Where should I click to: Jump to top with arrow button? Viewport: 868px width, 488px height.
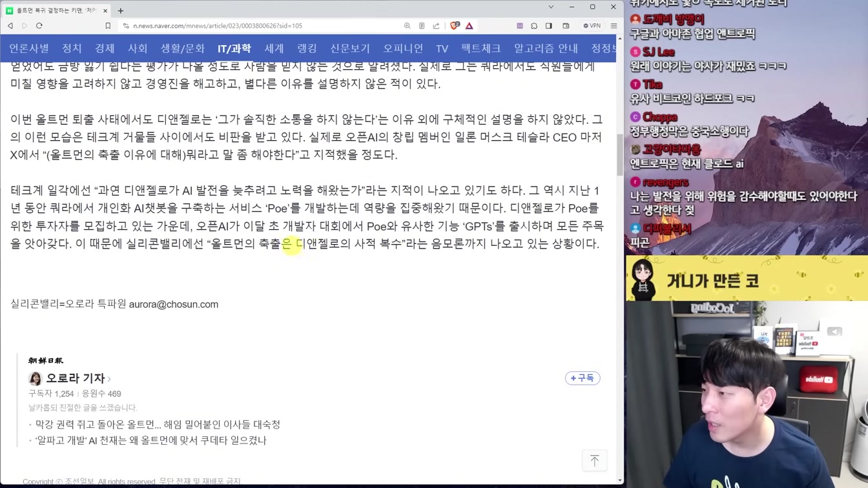(595, 460)
